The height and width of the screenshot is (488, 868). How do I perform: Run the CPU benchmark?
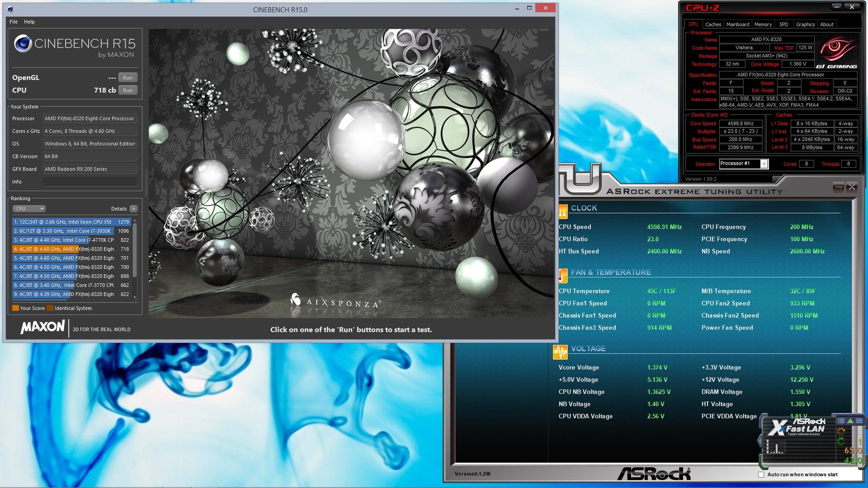click(128, 90)
